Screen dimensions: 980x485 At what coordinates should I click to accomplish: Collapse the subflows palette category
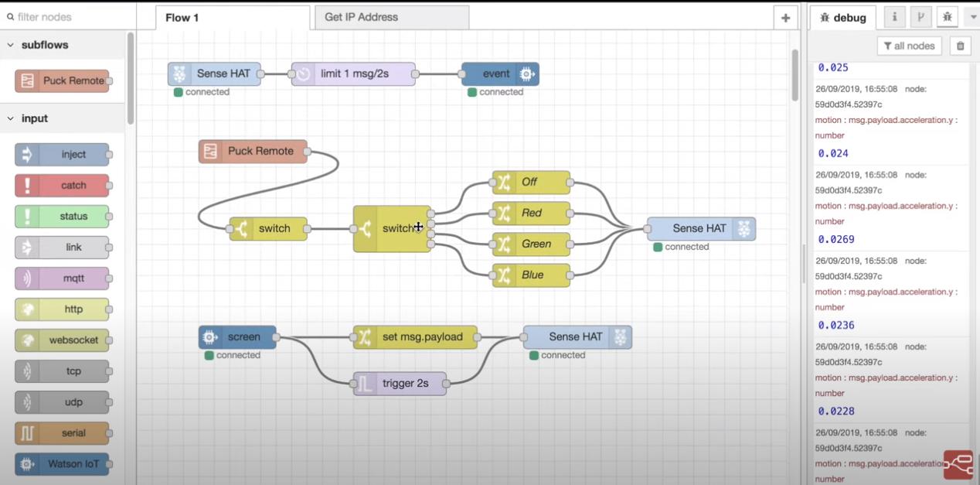11,45
